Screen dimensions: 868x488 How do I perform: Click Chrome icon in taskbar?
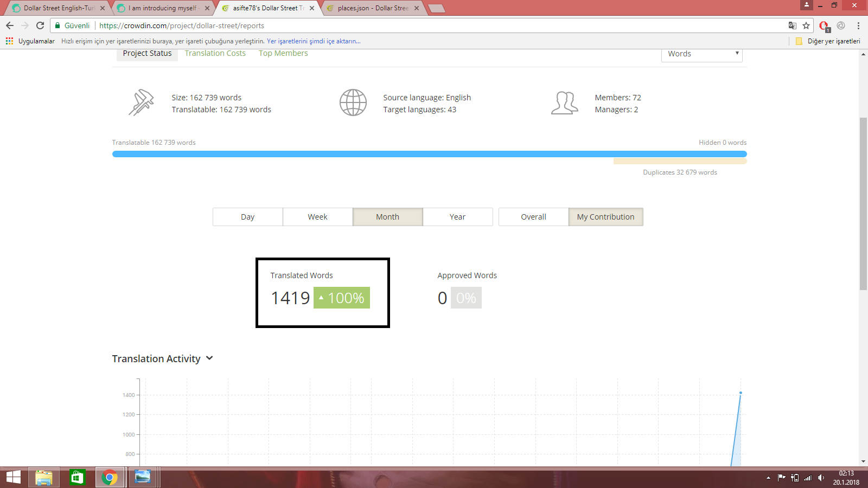[110, 478]
